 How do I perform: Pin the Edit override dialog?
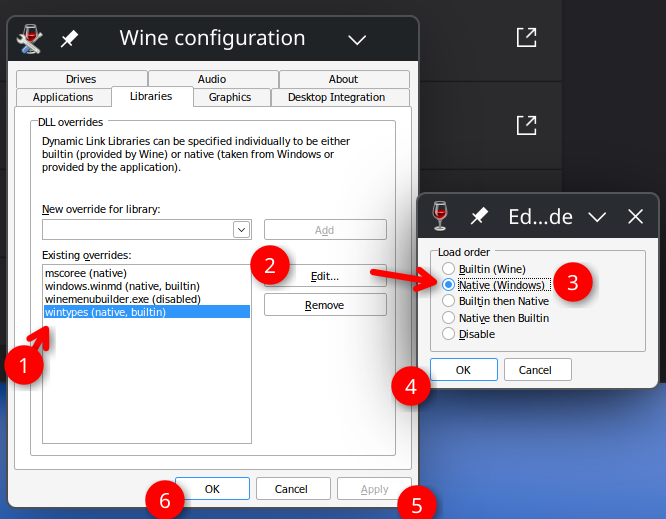point(479,216)
